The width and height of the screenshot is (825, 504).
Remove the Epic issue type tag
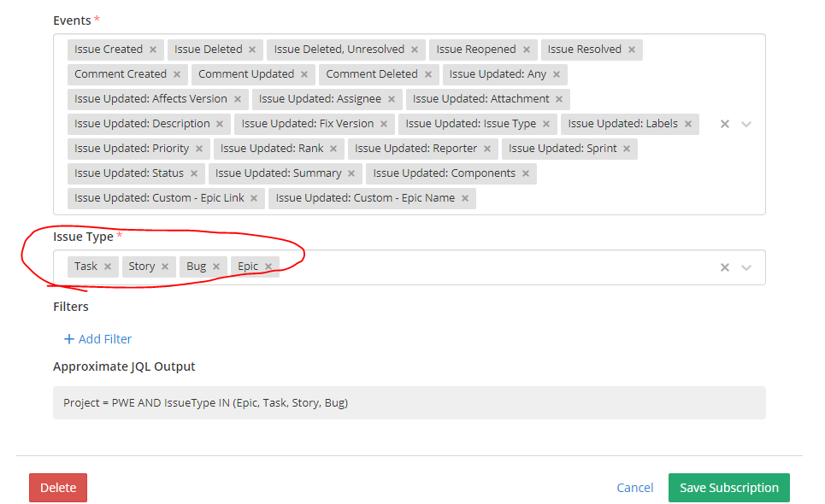coord(268,266)
